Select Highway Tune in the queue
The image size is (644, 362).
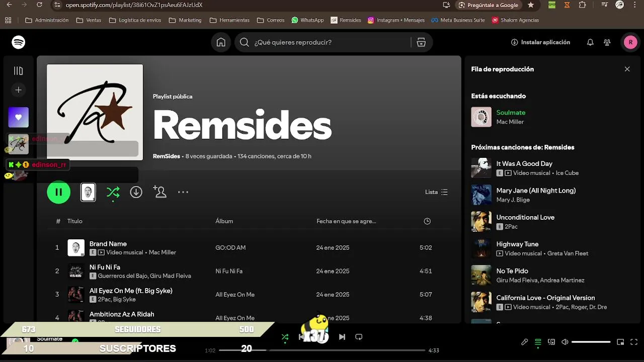click(x=517, y=244)
